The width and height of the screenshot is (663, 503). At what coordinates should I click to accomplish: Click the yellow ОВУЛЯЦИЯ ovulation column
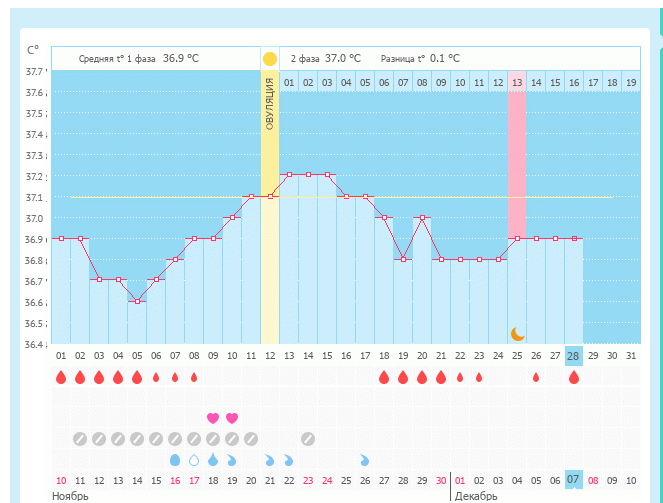click(270, 200)
